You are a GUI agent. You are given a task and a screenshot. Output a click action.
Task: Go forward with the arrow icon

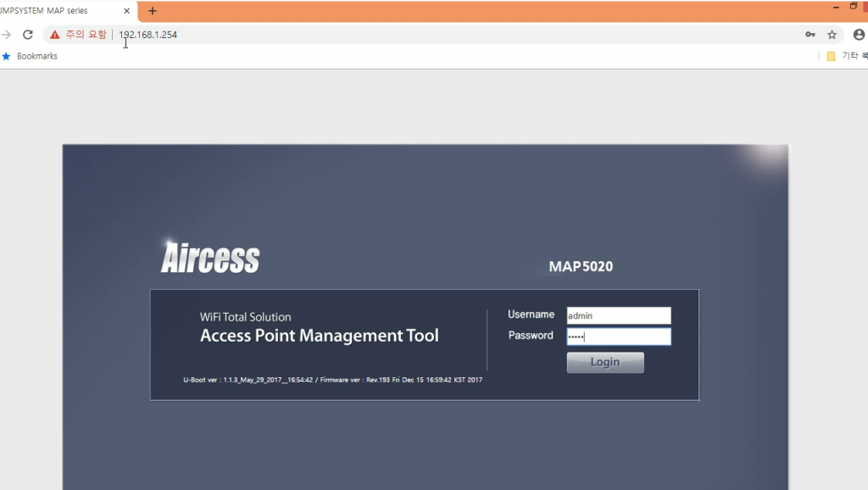(x=6, y=34)
